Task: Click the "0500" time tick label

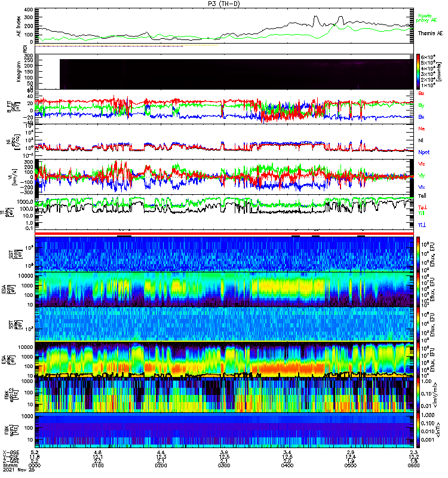Action: (351, 465)
